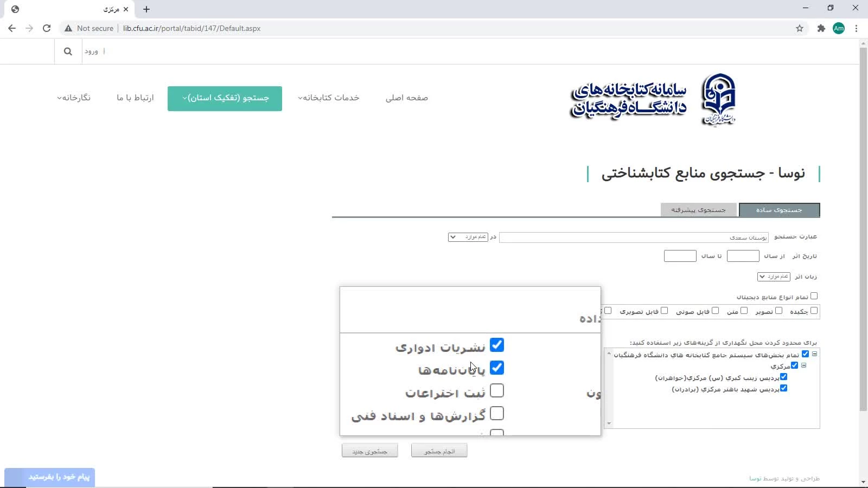Open the زبان اثر language dropdown
Screen dimensions: 868x488
pyautogui.click(x=774, y=277)
